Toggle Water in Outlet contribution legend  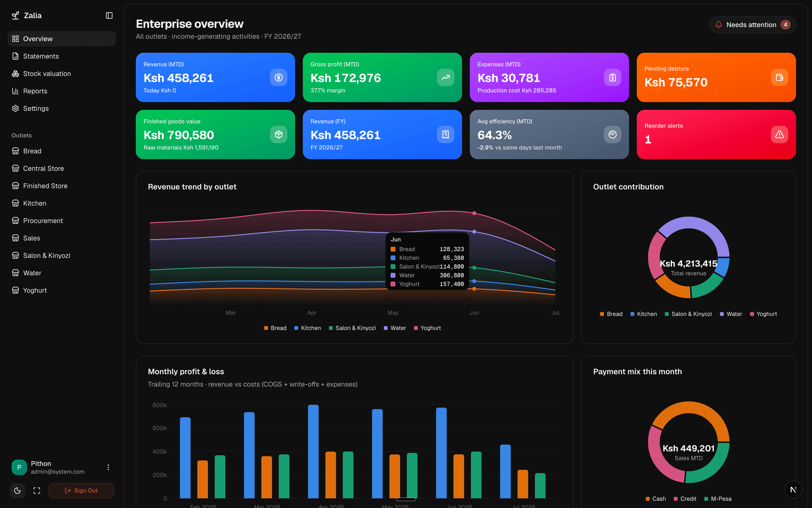731,314
